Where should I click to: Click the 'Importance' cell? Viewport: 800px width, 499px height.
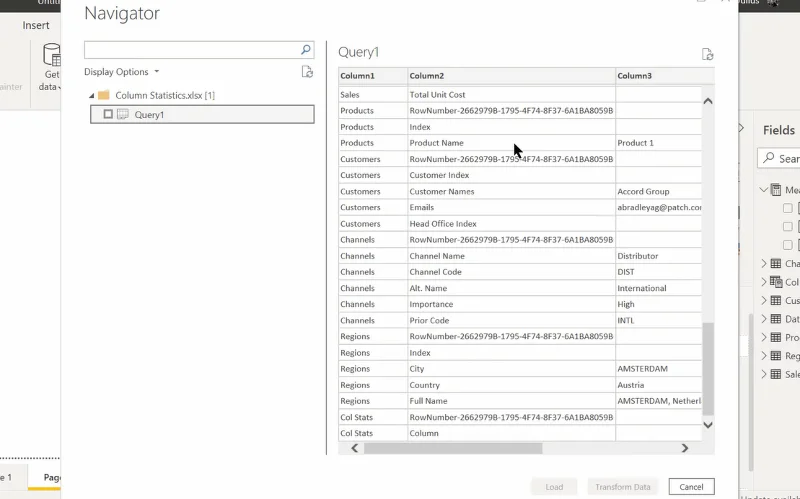click(x=511, y=304)
